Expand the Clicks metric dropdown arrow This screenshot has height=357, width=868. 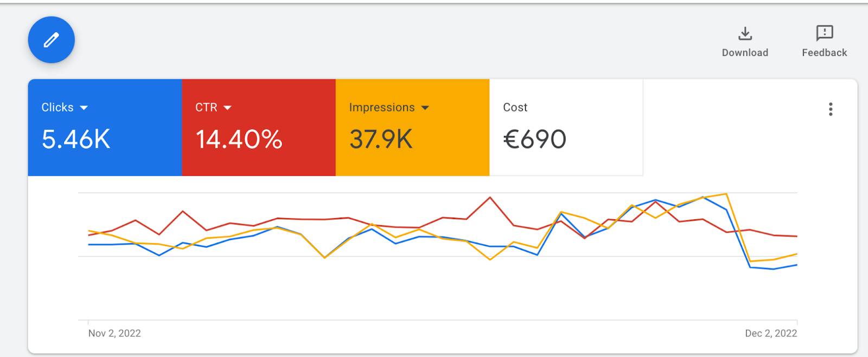point(84,108)
